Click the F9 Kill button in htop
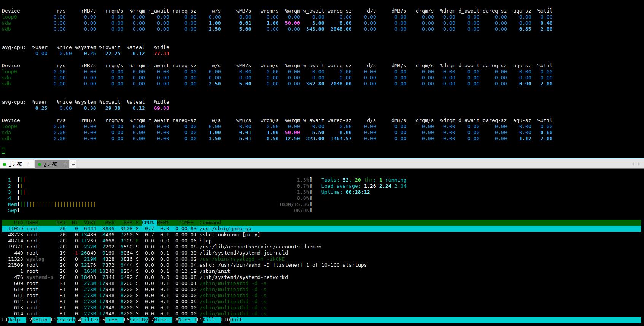The height and width of the screenshot is (326, 644). (x=209, y=320)
